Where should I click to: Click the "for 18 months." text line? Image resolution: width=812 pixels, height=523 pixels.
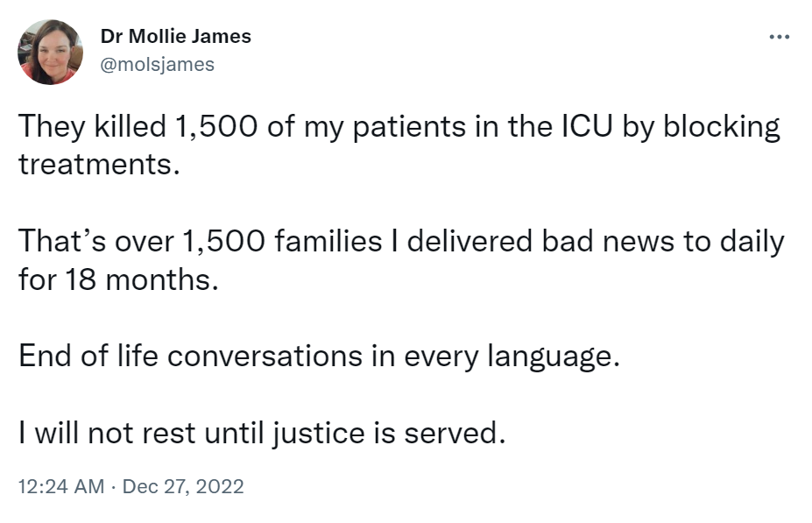(x=116, y=278)
